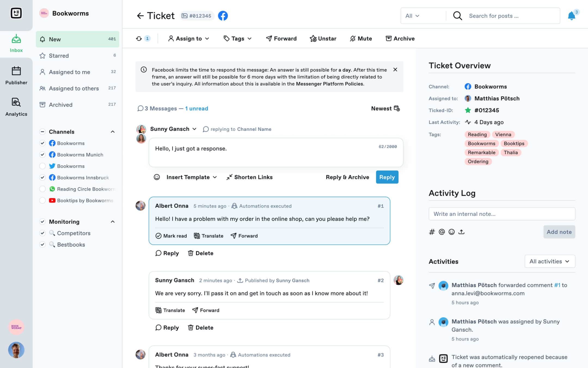
Task: Open Assigned to others folder
Action: 78,88
